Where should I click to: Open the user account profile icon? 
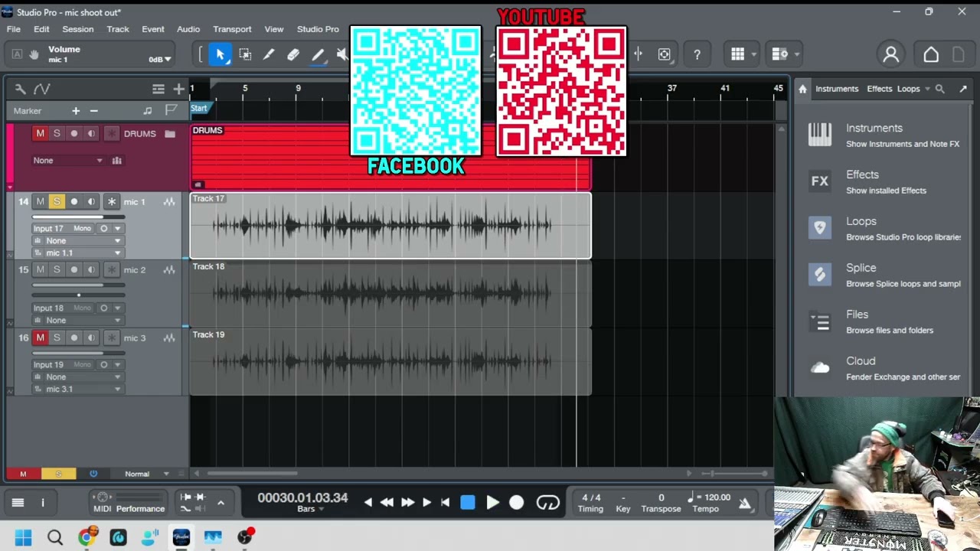(890, 54)
